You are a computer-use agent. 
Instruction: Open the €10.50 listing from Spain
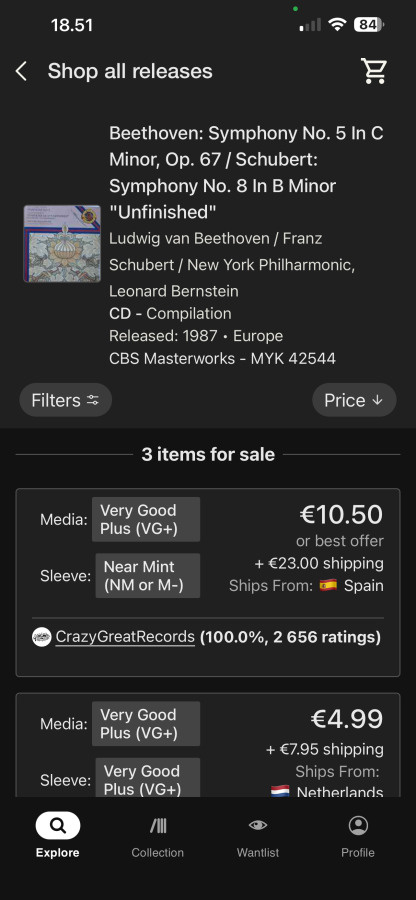pyautogui.click(x=208, y=582)
